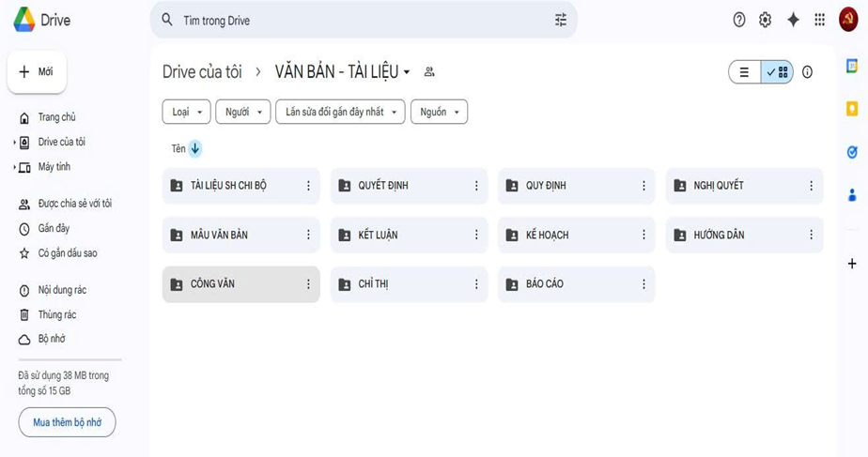Open Google Keep side panel icon
This screenshot has width=868, height=457.
852,109
